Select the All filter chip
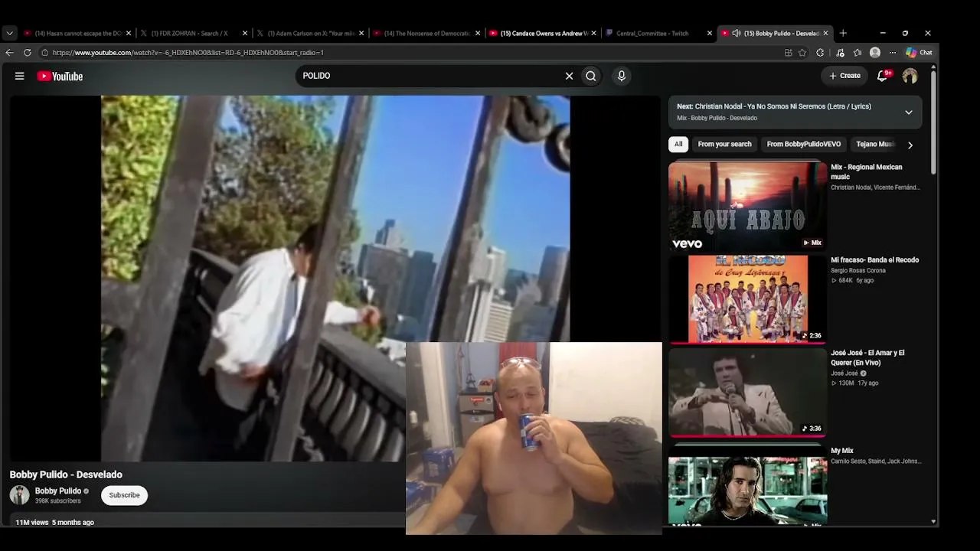The width and height of the screenshot is (980, 551). (x=678, y=144)
